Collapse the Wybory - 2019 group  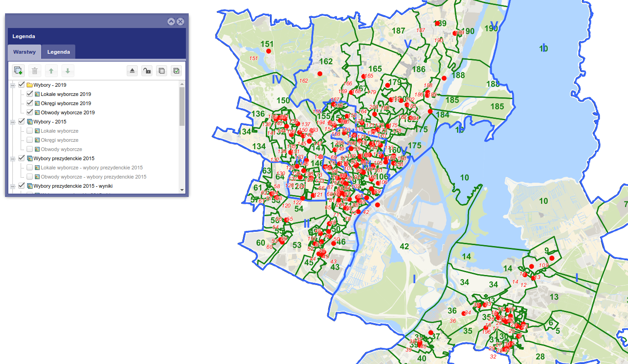point(13,85)
